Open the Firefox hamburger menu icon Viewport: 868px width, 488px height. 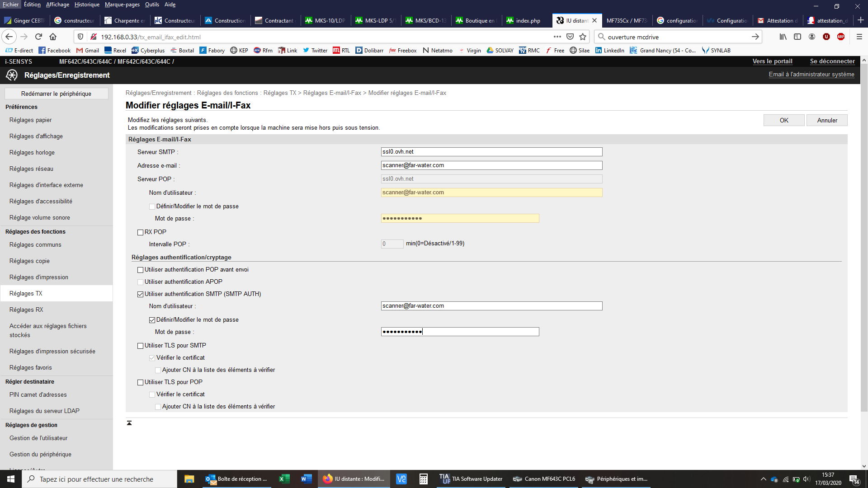click(x=859, y=37)
